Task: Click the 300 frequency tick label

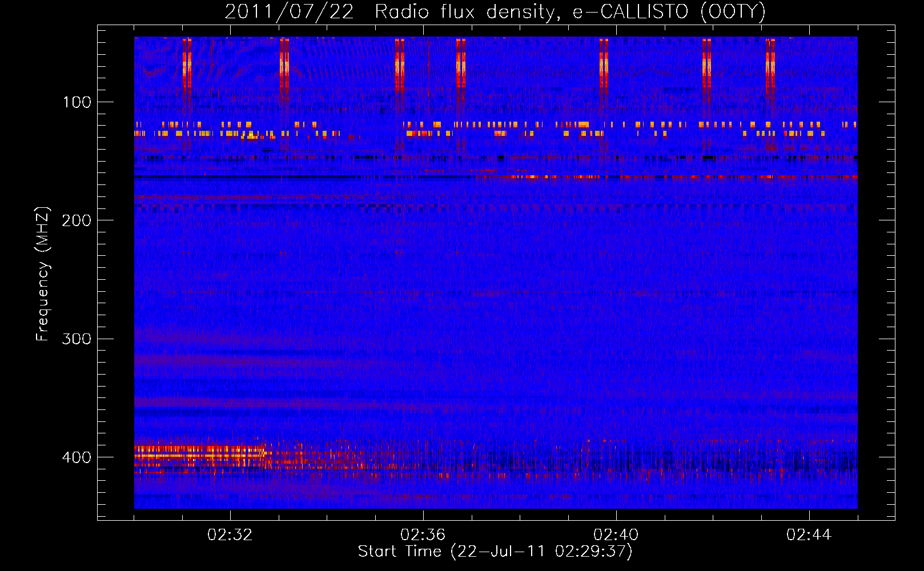Action: (77, 339)
